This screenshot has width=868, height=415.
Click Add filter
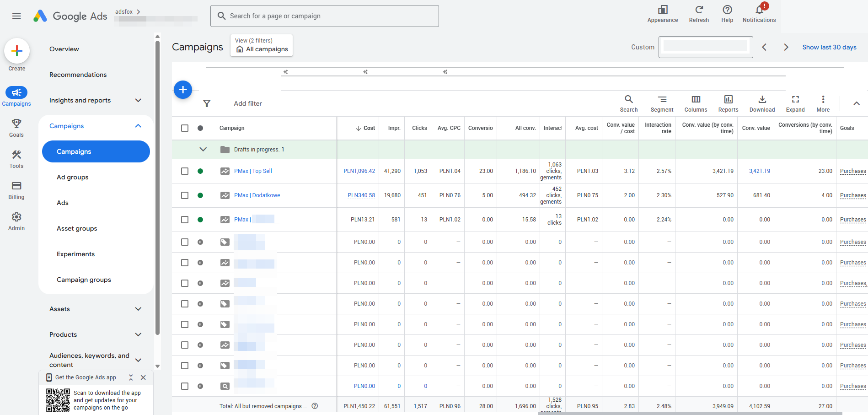[x=248, y=103]
